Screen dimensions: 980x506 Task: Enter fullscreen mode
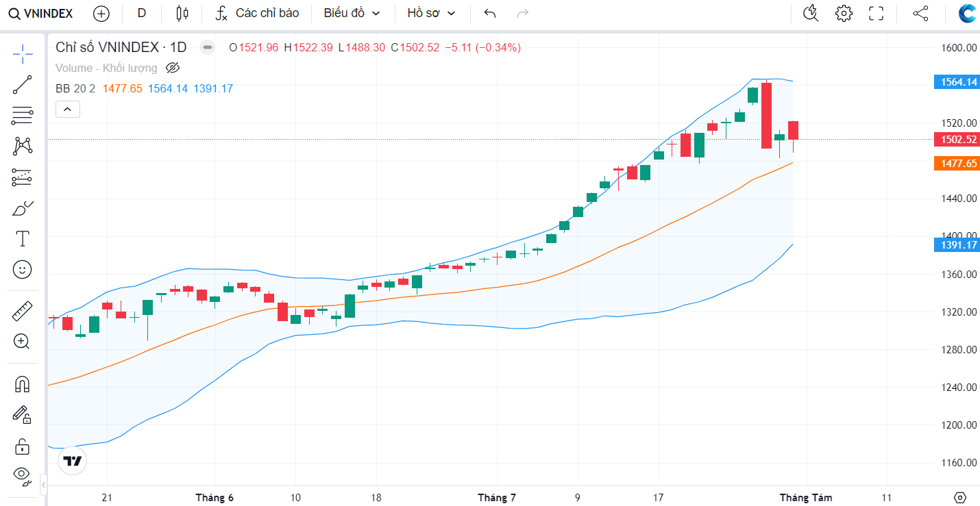point(876,13)
